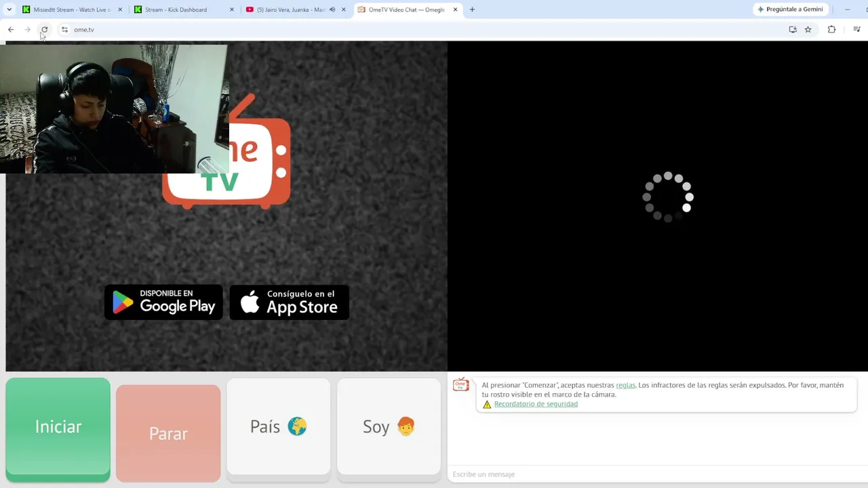868x488 pixels.
Task: Close the Jairo Vera YouTube tab
Action: point(344,9)
